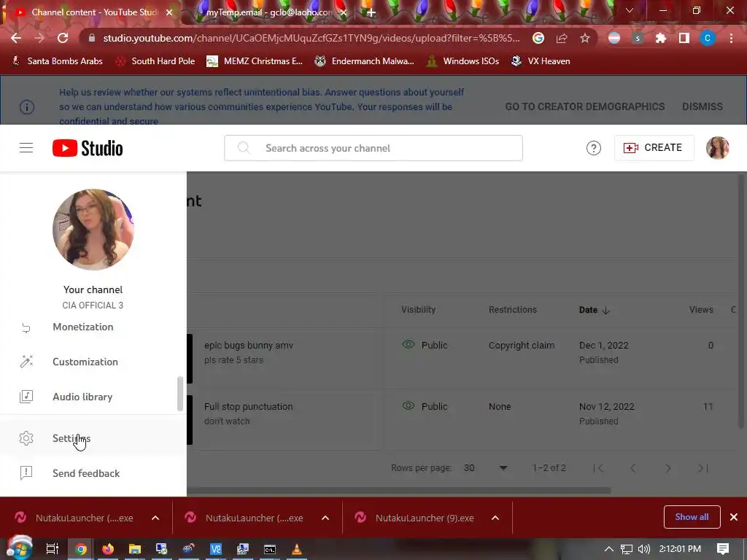Go to the next page arrow

coord(668,469)
